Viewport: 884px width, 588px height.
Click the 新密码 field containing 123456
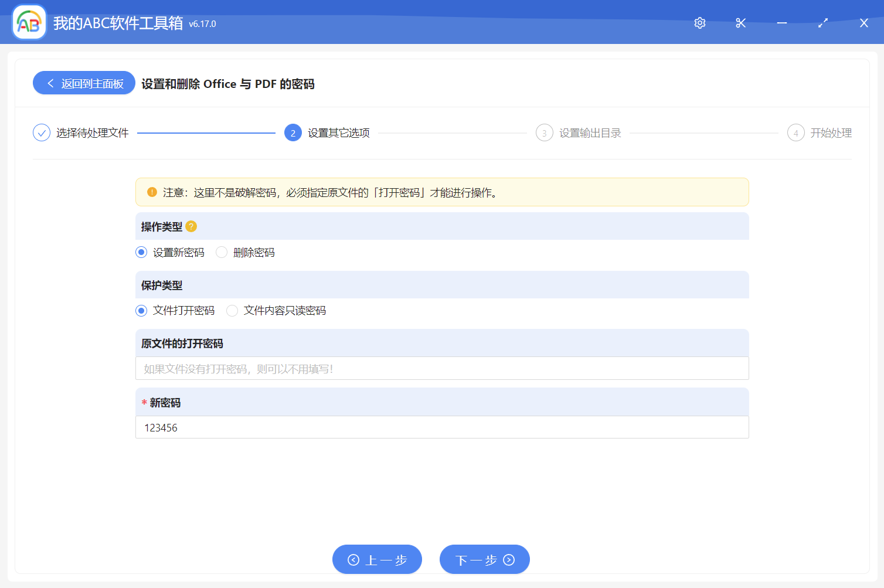[x=442, y=427]
